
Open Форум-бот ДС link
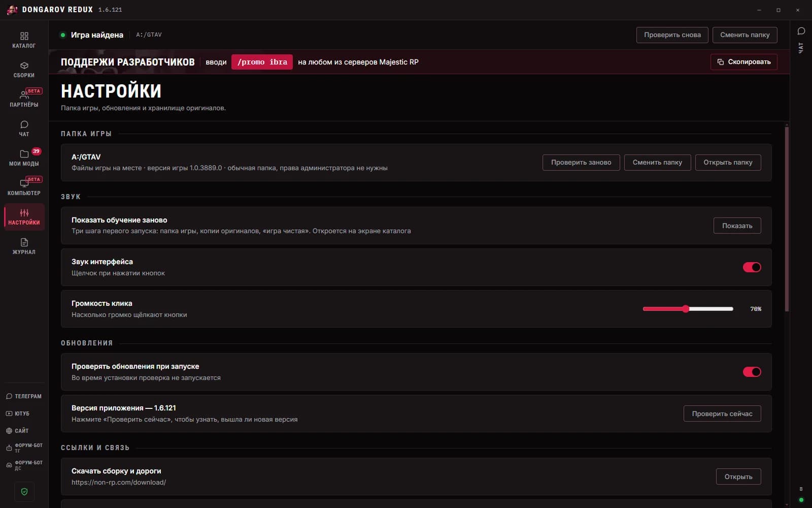pyautogui.click(x=24, y=465)
